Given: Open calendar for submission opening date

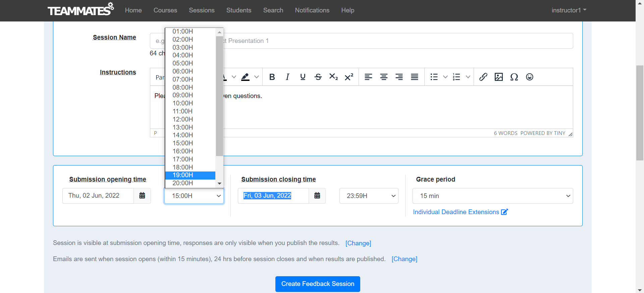Looking at the screenshot, I should click(x=142, y=196).
